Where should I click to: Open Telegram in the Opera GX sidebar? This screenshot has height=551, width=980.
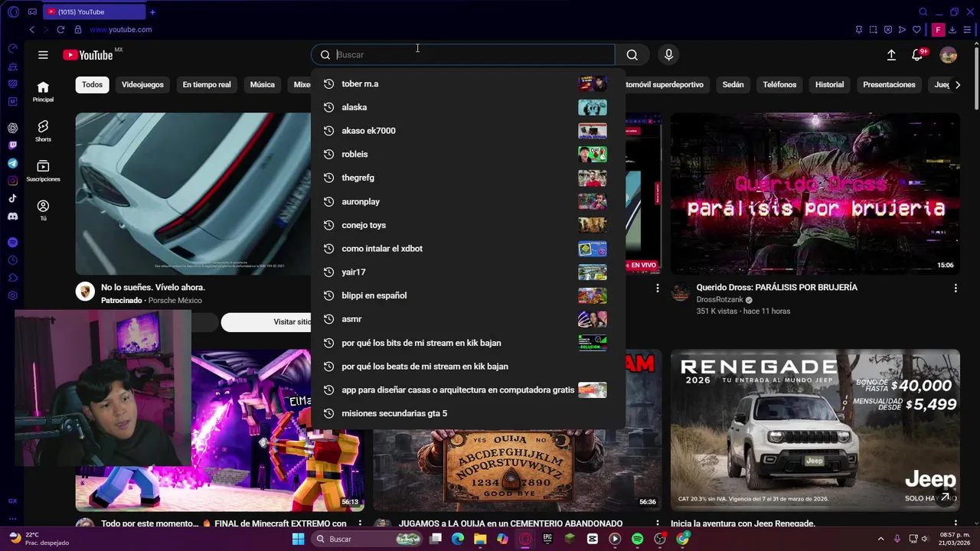(13, 163)
